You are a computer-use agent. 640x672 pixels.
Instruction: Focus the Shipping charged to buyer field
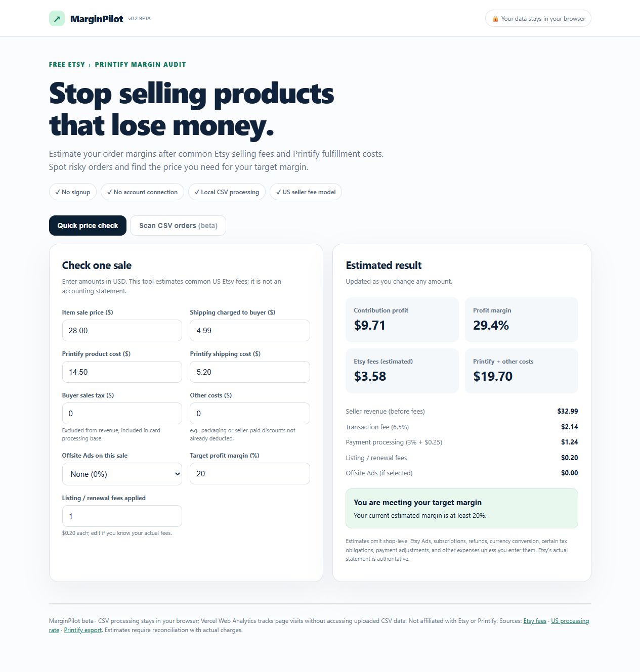[250, 330]
